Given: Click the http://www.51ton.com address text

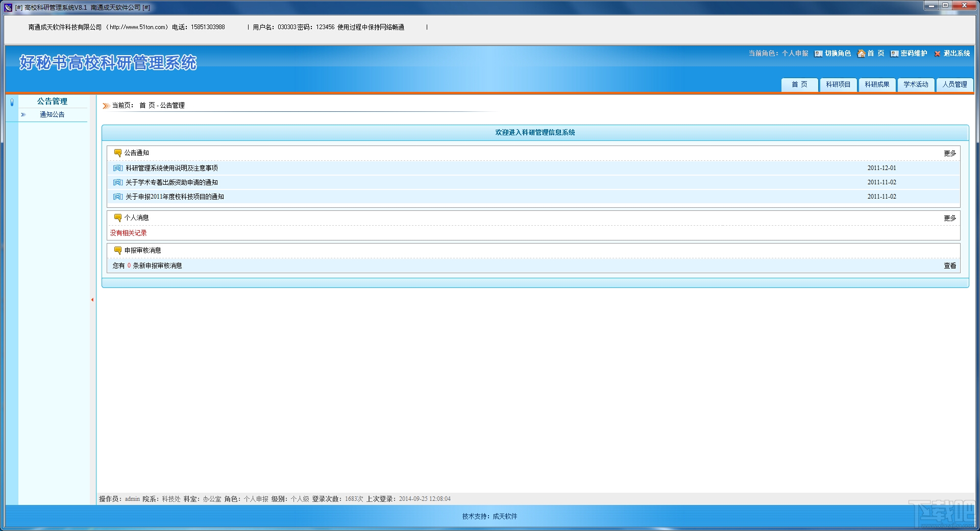Looking at the screenshot, I should click(x=138, y=27).
